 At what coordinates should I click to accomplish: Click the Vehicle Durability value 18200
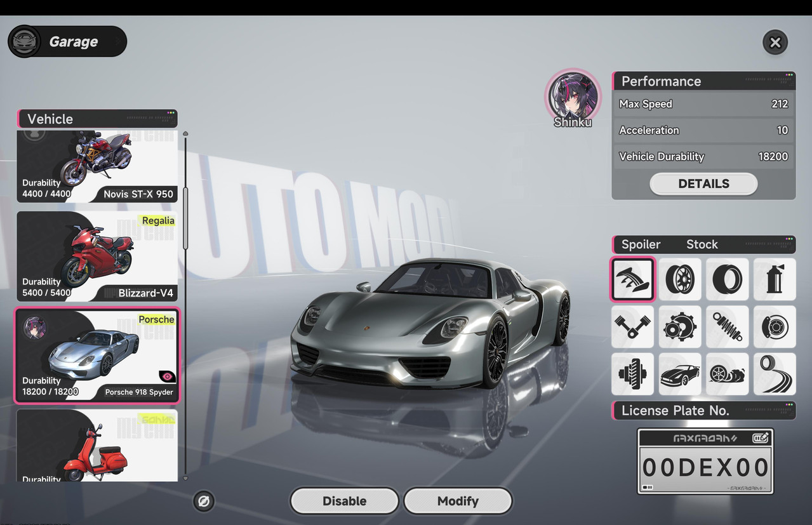(x=773, y=157)
